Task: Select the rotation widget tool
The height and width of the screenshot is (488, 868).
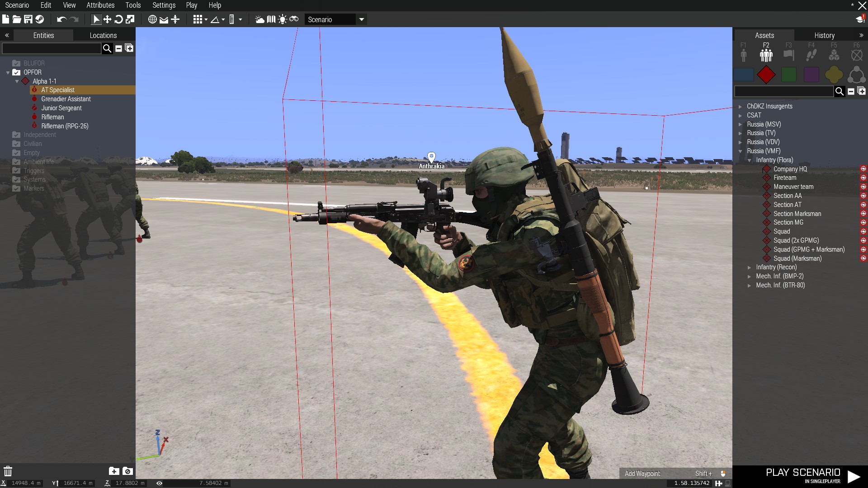Action: 118,19
